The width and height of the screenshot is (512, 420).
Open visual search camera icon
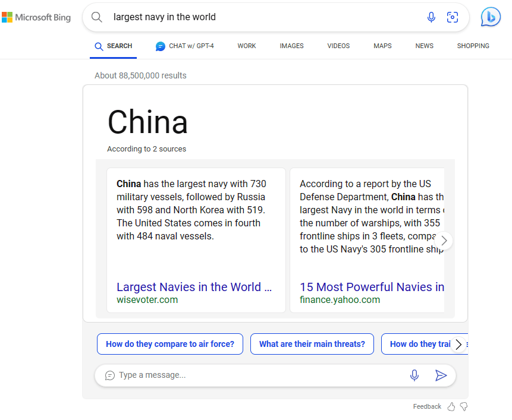tap(453, 17)
